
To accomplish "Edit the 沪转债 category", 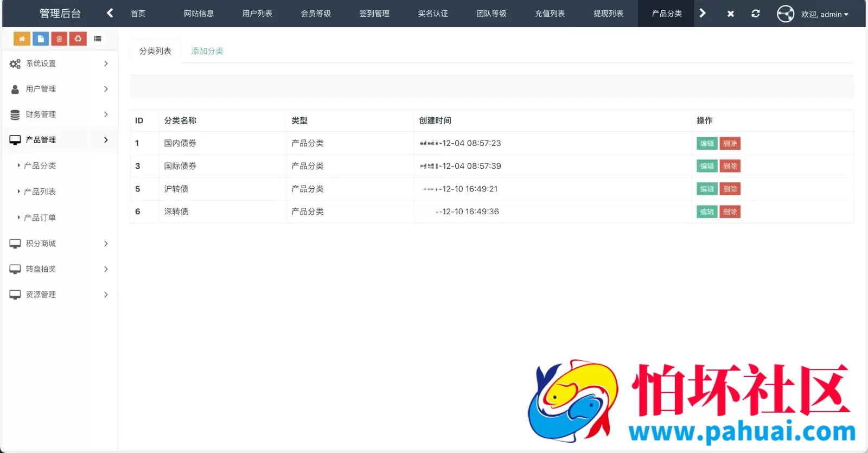I will [707, 189].
